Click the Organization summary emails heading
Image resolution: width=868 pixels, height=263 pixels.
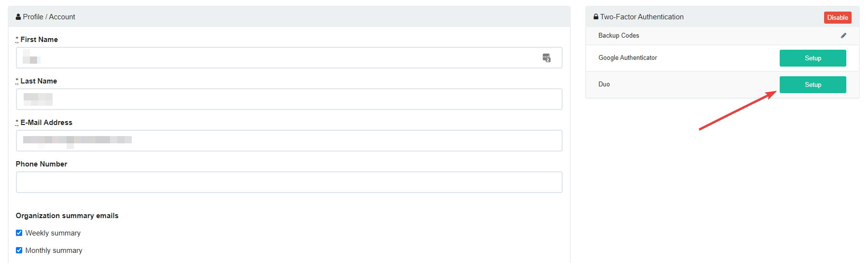click(x=67, y=216)
